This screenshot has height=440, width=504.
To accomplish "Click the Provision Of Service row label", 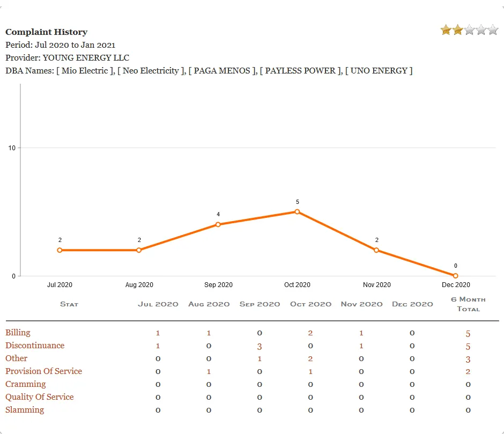I will [x=43, y=371].
